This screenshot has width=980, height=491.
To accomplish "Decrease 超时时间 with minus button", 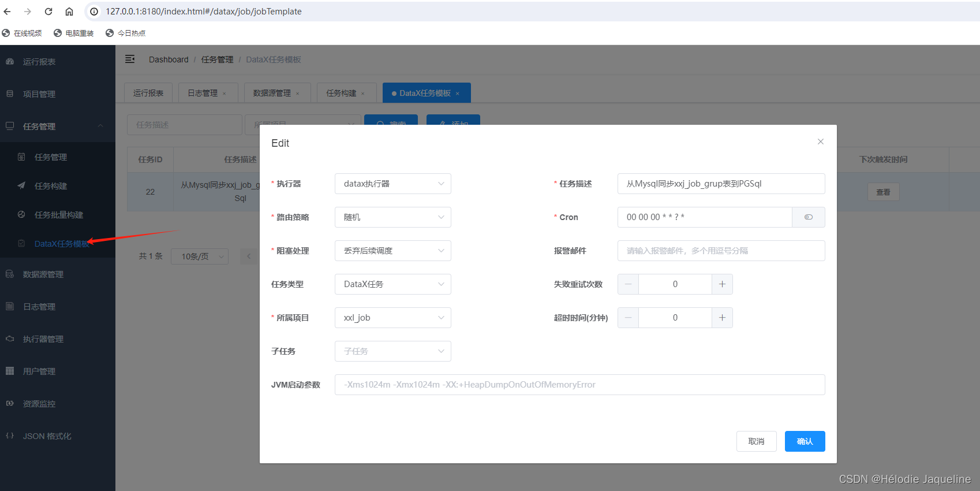I will [x=628, y=318].
